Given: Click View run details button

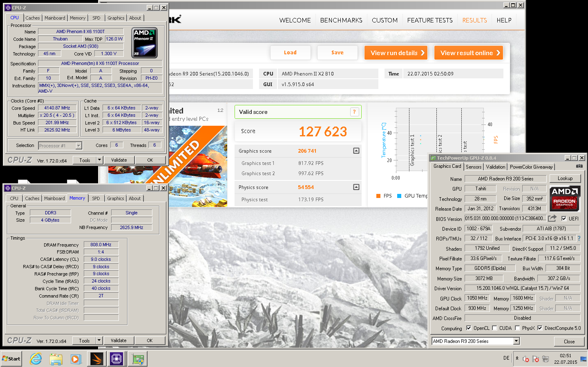Looking at the screenshot, I should [x=396, y=53].
